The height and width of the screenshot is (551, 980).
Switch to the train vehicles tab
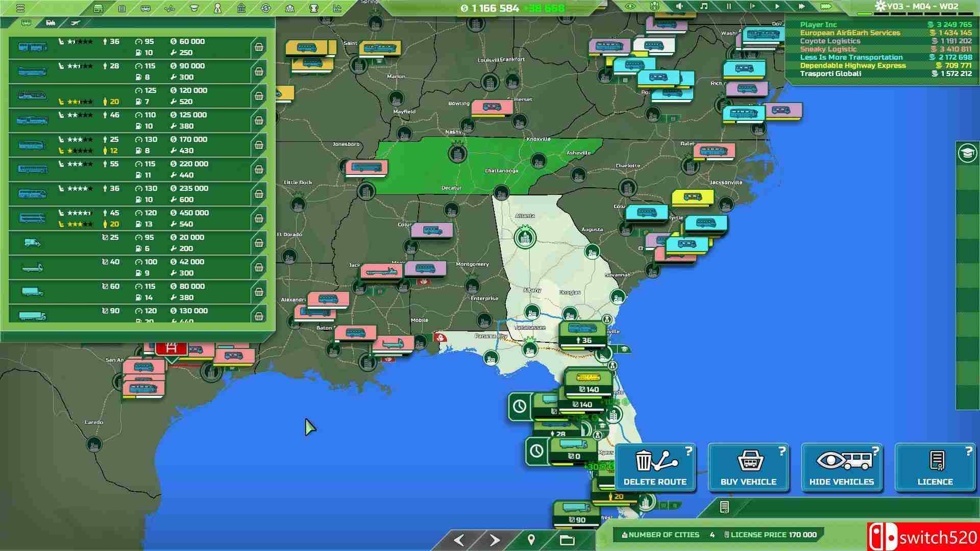point(51,23)
